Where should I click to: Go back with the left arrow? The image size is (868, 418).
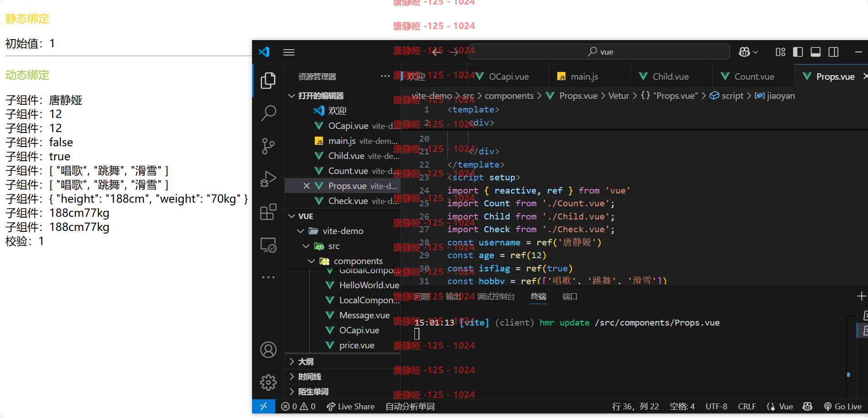coord(437,52)
